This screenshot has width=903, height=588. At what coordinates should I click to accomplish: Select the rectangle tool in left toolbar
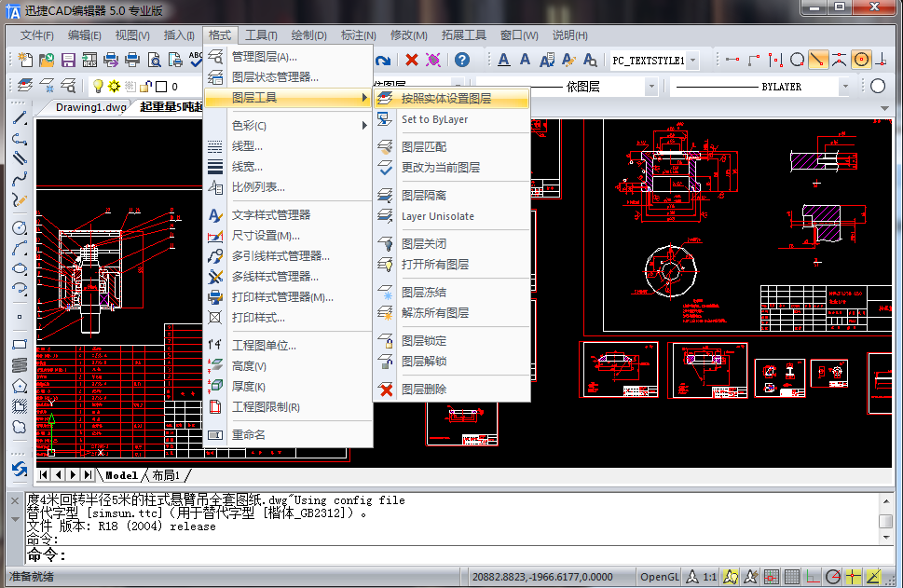coord(20,345)
